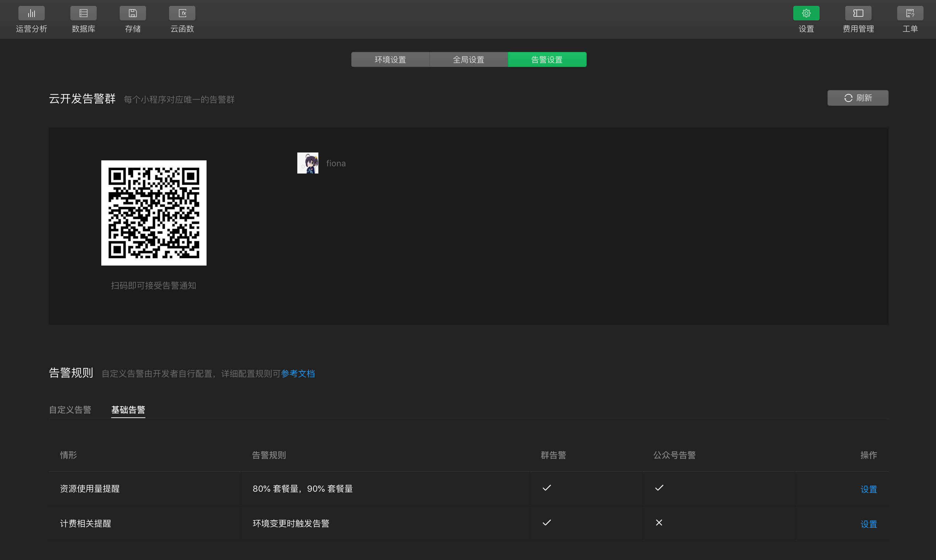This screenshot has width=936, height=560.
Task: Click the 刷新 refresh button
Action: pos(857,98)
